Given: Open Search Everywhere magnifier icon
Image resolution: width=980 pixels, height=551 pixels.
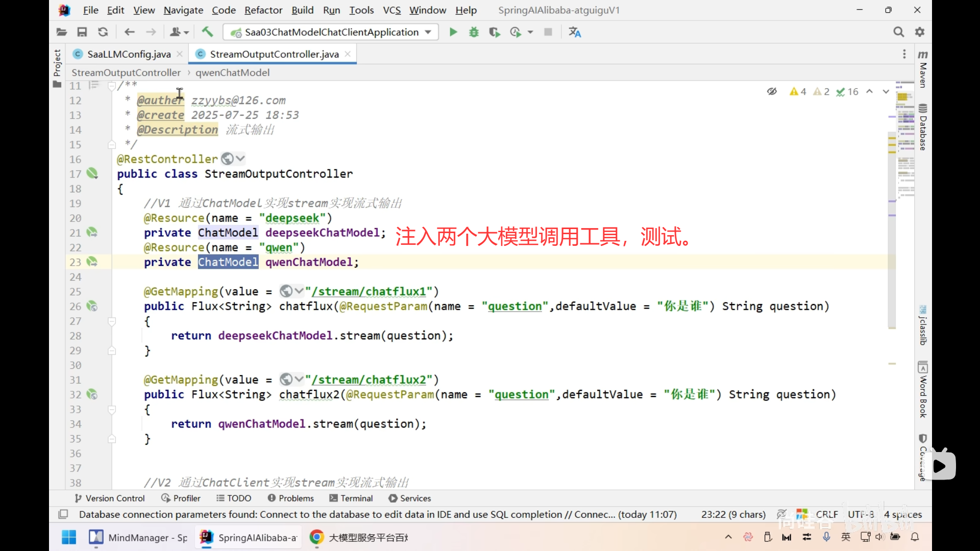Looking at the screenshot, I should pyautogui.click(x=898, y=32).
